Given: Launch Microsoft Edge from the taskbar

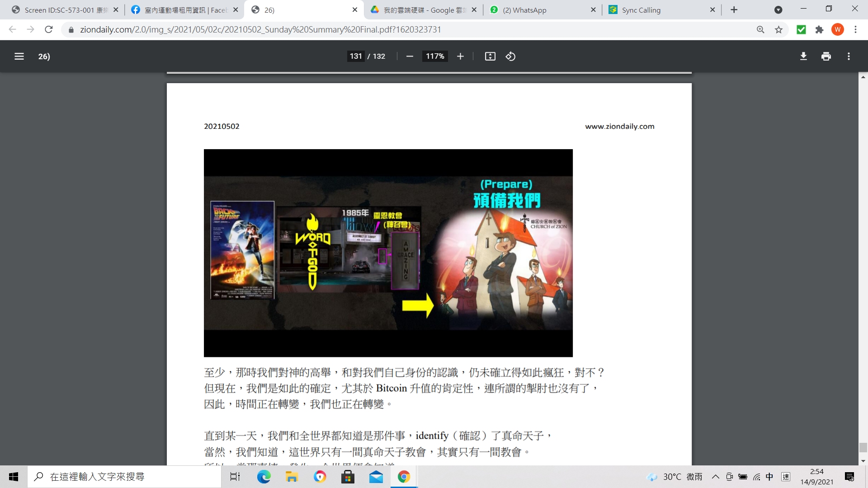Looking at the screenshot, I should [264, 477].
